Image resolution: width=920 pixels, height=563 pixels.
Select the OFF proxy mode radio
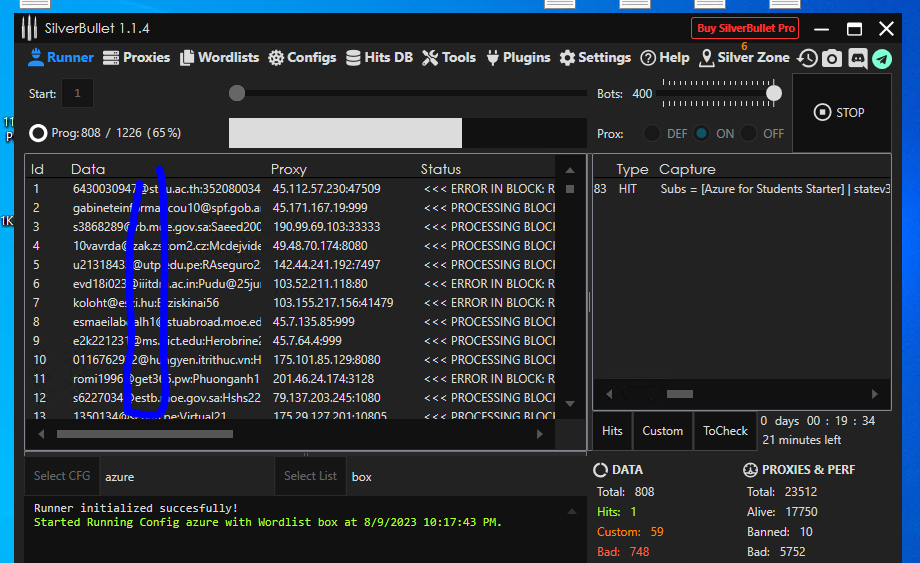pyautogui.click(x=748, y=133)
